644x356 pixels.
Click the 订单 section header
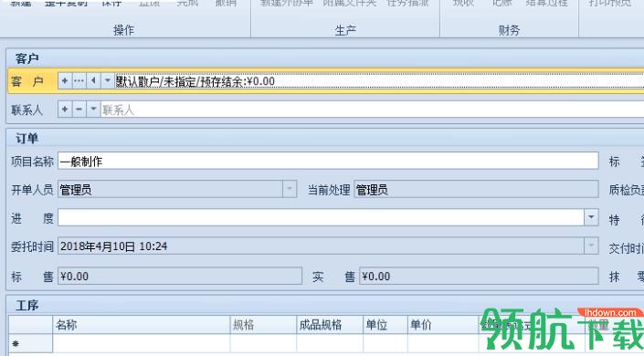(x=27, y=139)
